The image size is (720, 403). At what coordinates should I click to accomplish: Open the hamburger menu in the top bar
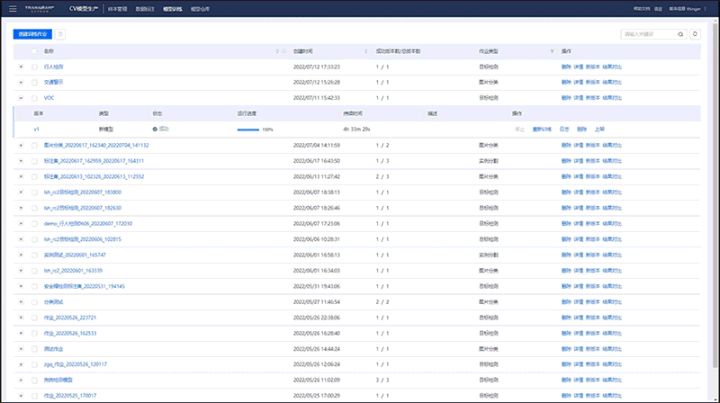(13, 9)
